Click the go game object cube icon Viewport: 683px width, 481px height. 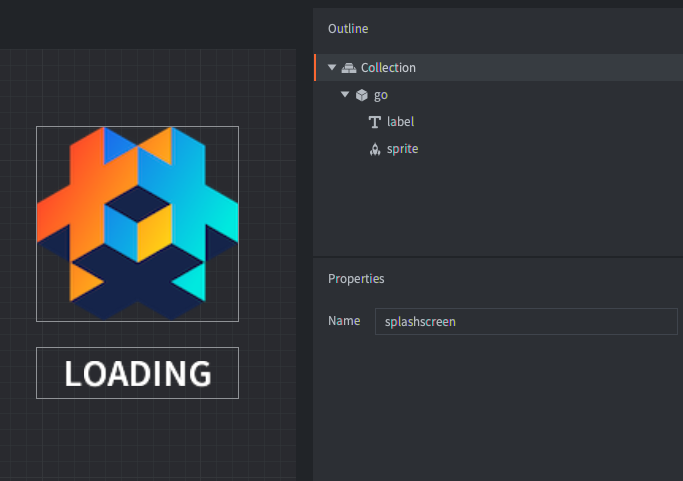(x=361, y=95)
